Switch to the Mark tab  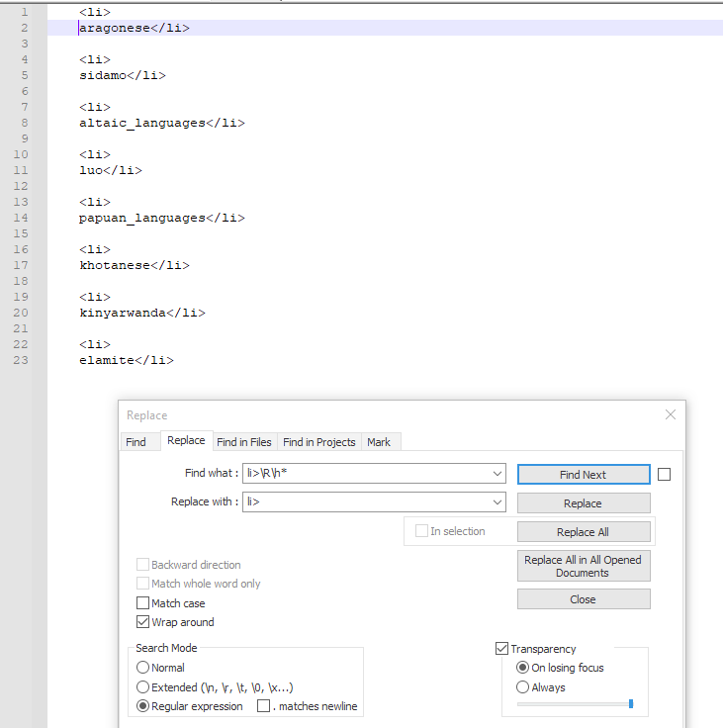(379, 442)
